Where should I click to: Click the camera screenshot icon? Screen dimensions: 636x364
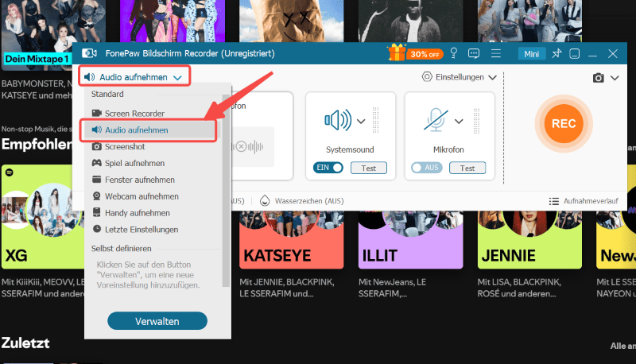pyautogui.click(x=599, y=78)
